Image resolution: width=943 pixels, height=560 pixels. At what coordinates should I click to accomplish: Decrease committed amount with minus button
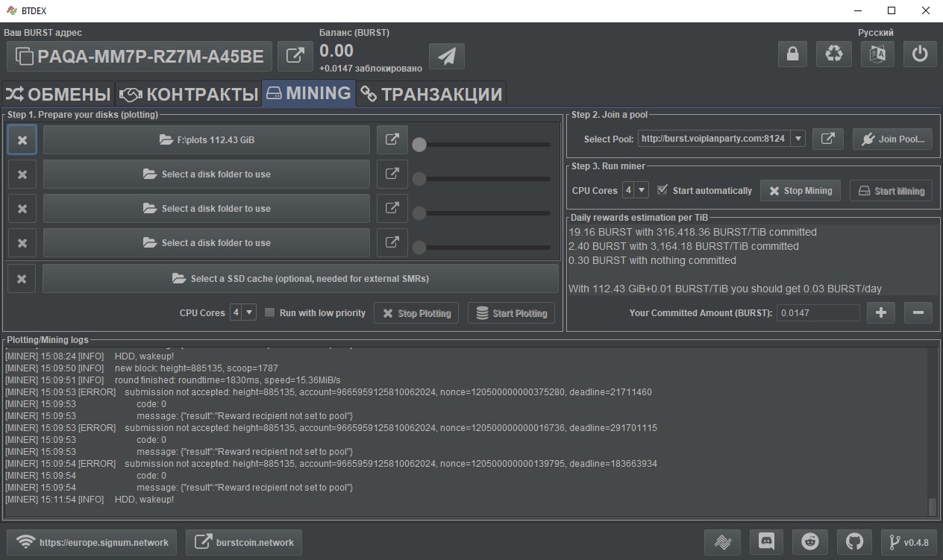[x=918, y=312]
